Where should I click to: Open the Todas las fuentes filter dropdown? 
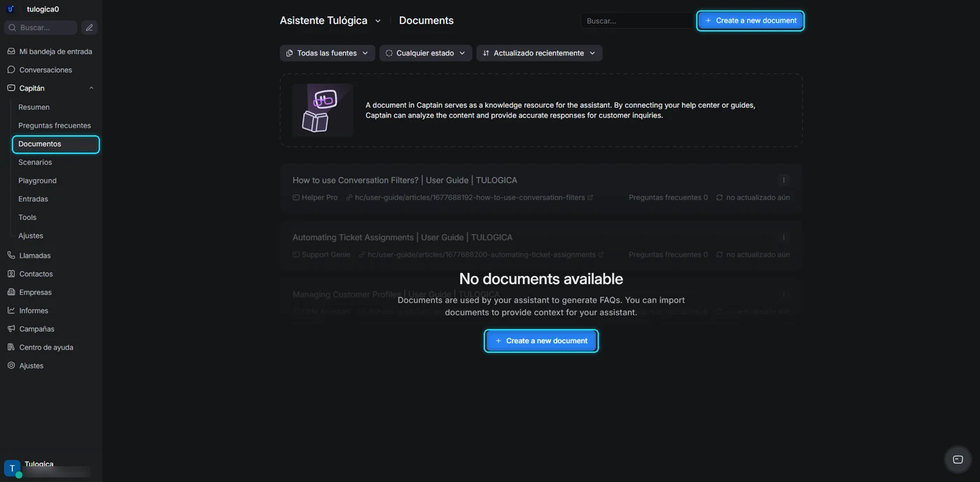pyautogui.click(x=328, y=53)
